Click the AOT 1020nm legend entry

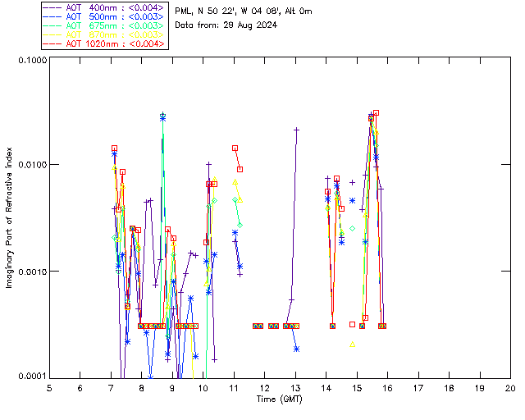[104, 43]
